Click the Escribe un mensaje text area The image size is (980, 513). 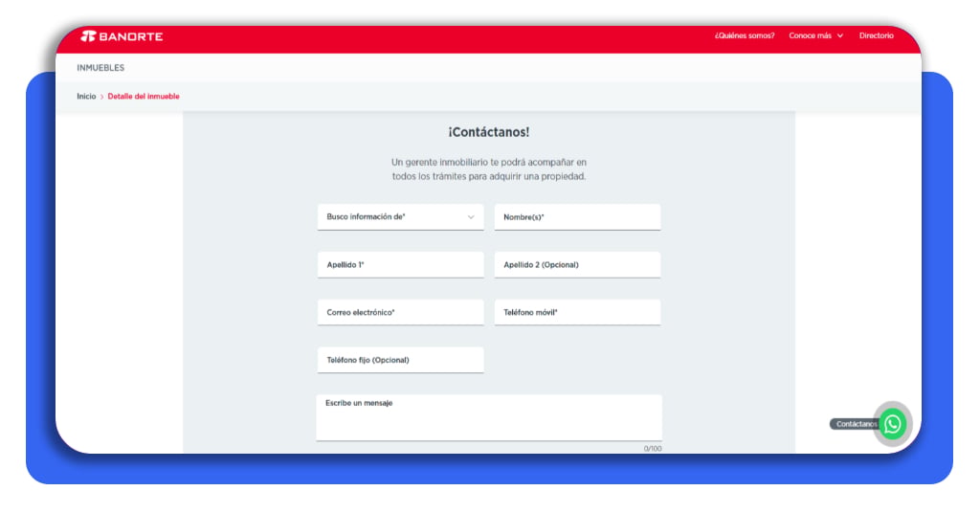click(x=489, y=417)
